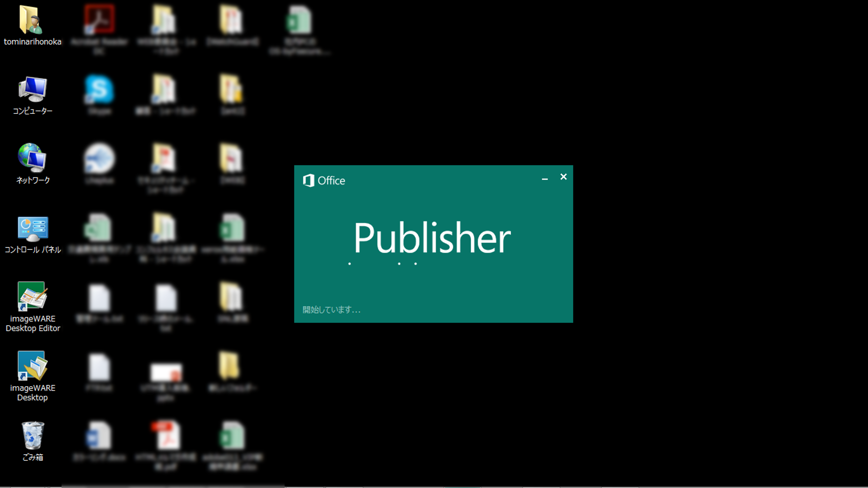
Task: Select the コンピューター desktop icon
Action: point(32,89)
